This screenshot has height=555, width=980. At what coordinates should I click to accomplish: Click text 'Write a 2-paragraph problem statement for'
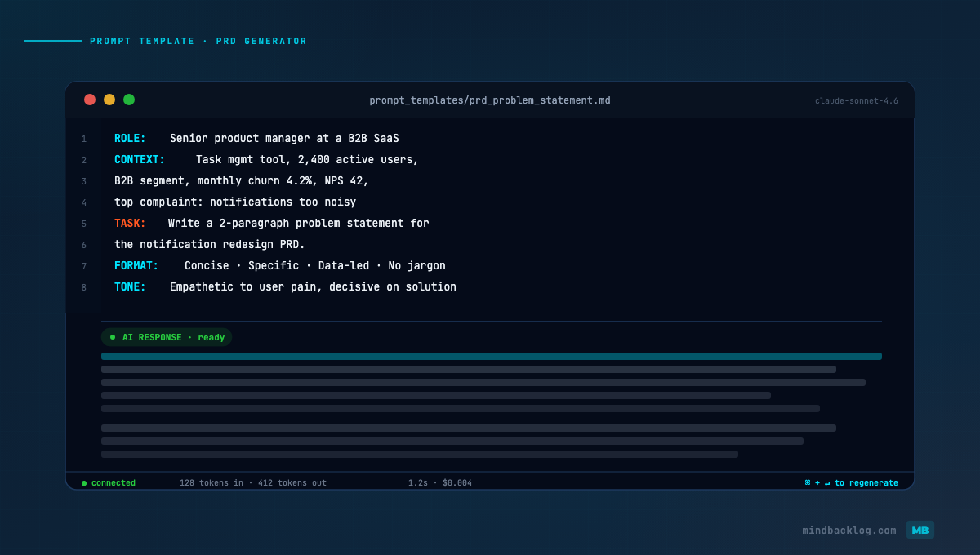coord(298,224)
